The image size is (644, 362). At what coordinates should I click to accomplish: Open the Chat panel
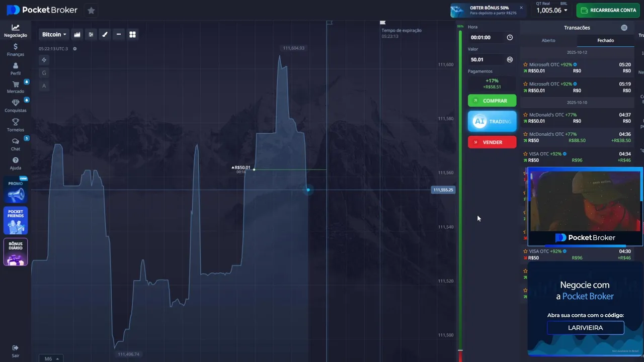tap(16, 144)
